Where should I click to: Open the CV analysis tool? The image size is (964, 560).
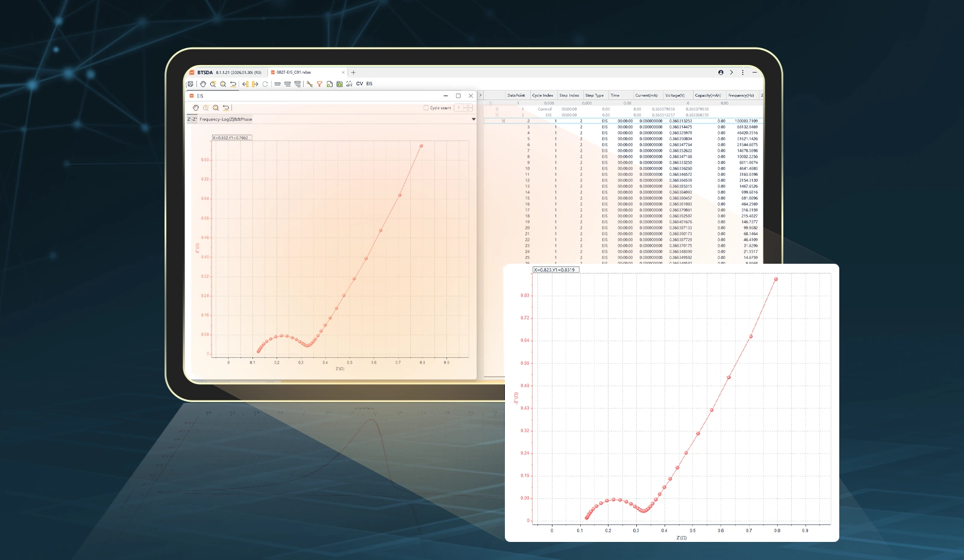tap(360, 84)
